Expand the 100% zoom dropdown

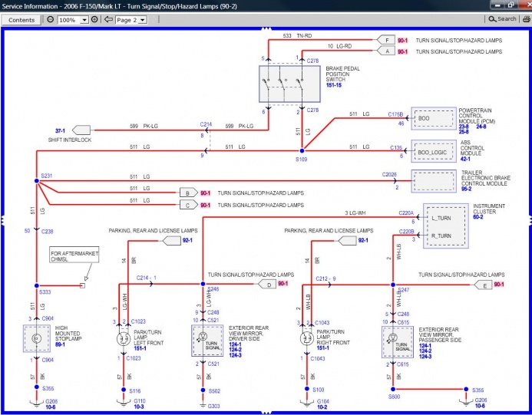tap(84, 20)
